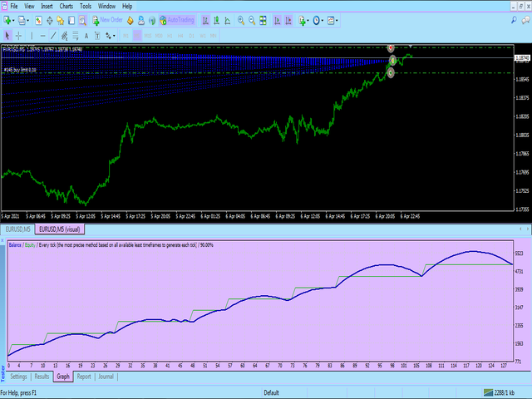
Task: Click the search magnifier icon
Action: (514, 20)
